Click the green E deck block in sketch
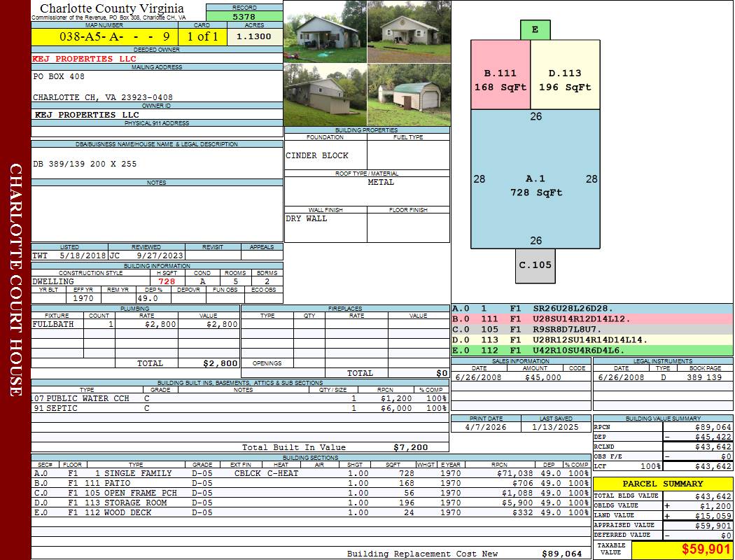 point(535,30)
